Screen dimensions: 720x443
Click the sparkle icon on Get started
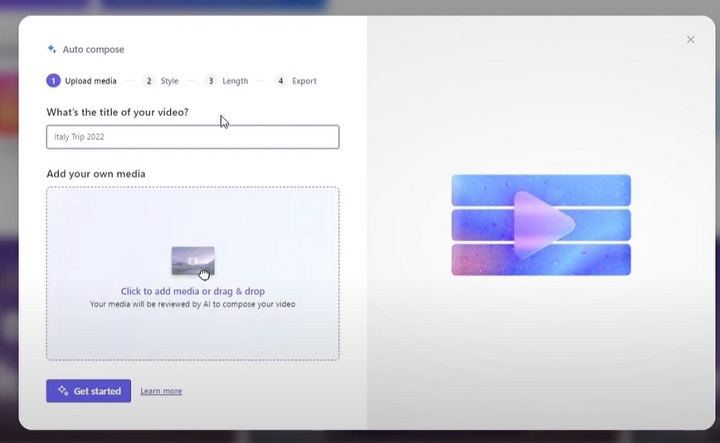point(62,391)
